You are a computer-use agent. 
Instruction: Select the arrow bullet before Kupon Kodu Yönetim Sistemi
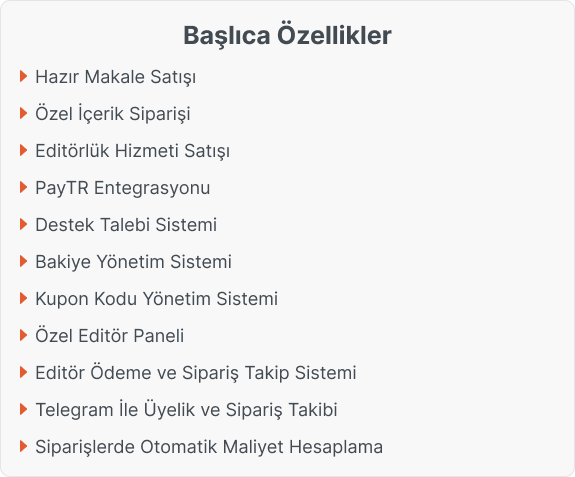point(23,298)
